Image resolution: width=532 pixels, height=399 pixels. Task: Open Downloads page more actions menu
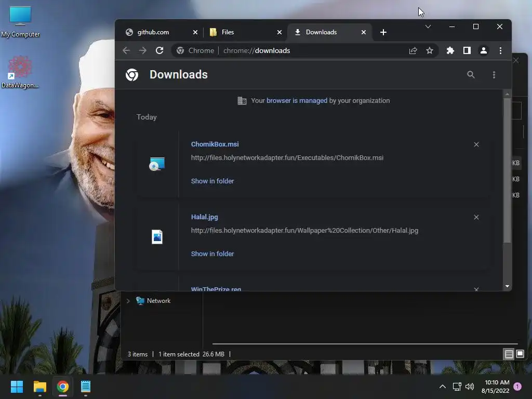494,75
